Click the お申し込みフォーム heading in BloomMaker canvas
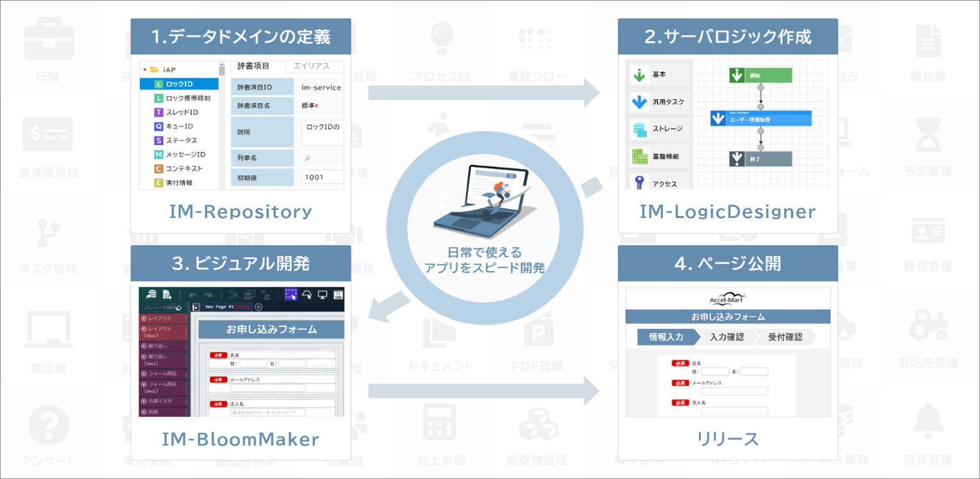 (x=271, y=330)
